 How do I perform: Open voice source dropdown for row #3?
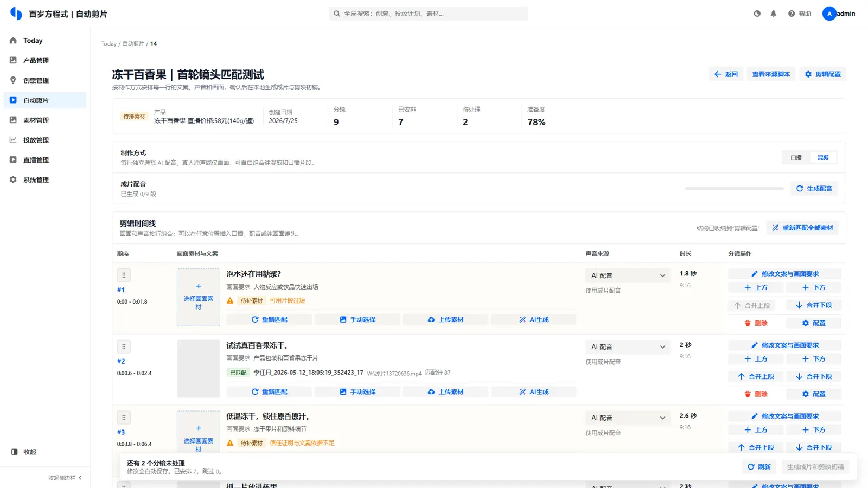click(x=628, y=418)
